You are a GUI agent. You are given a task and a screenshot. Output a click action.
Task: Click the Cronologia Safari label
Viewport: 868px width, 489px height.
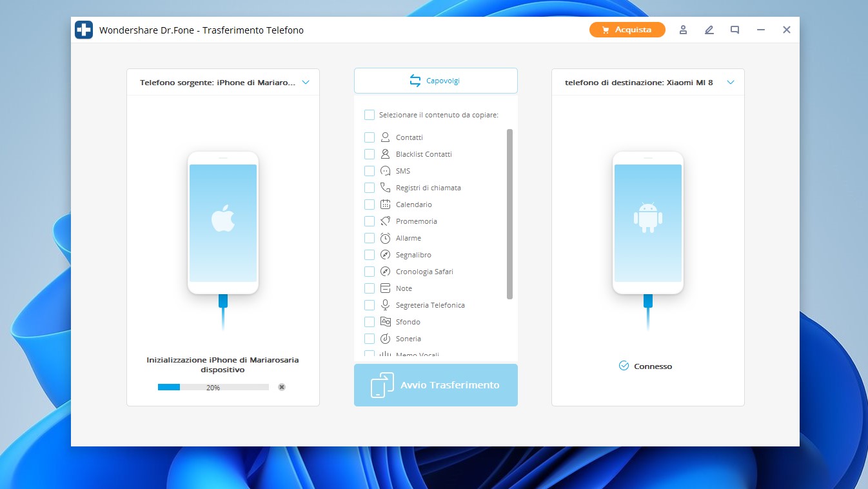pyautogui.click(x=424, y=272)
